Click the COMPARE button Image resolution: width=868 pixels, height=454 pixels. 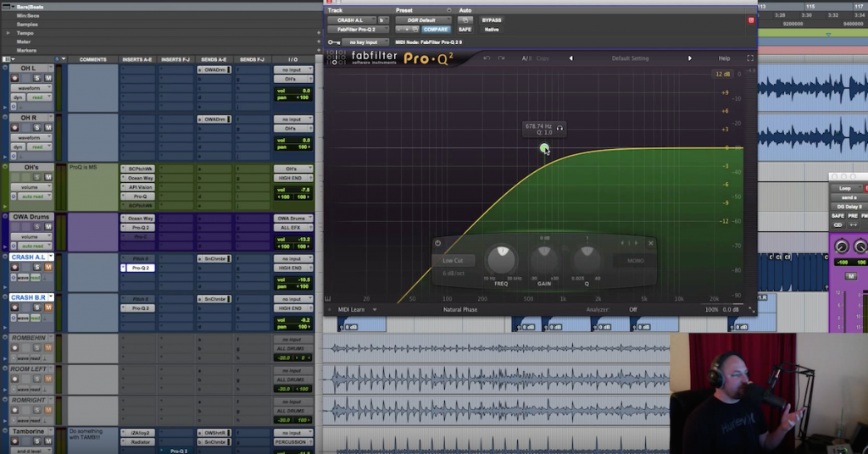(436, 30)
